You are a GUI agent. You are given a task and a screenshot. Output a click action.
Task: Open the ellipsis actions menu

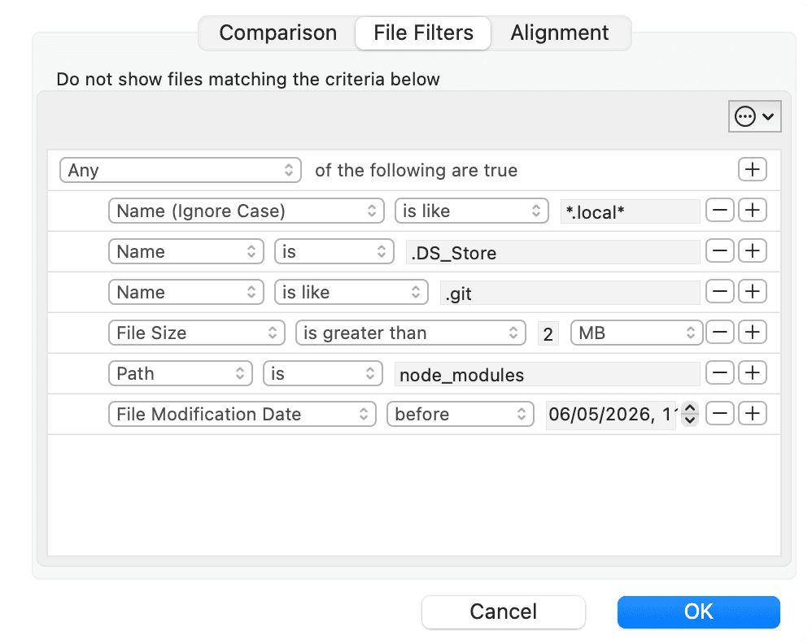754,116
